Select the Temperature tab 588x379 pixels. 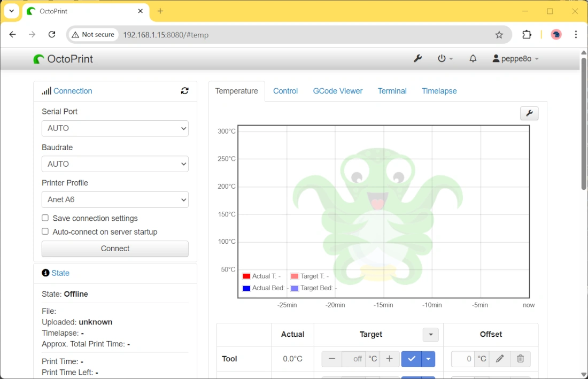point(237,91)
